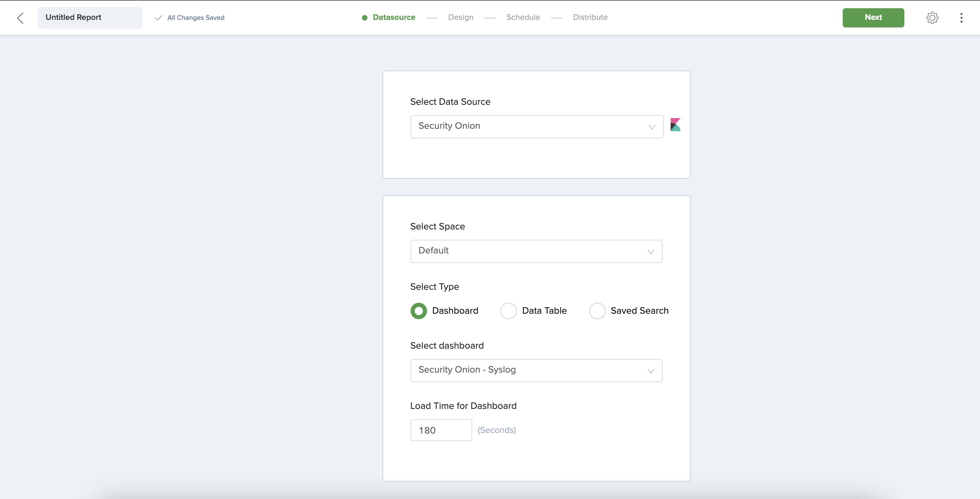Click the All Changes Saved checkmark

pos(159,18)
